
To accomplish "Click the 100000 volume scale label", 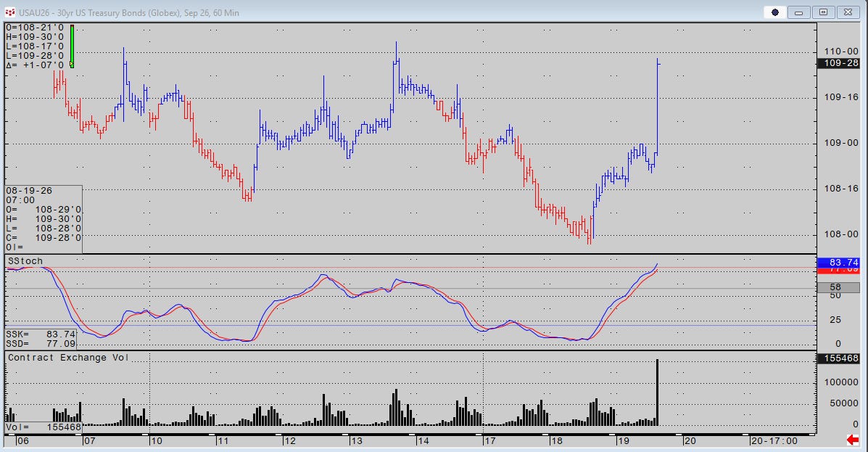I will coord(841,382).
